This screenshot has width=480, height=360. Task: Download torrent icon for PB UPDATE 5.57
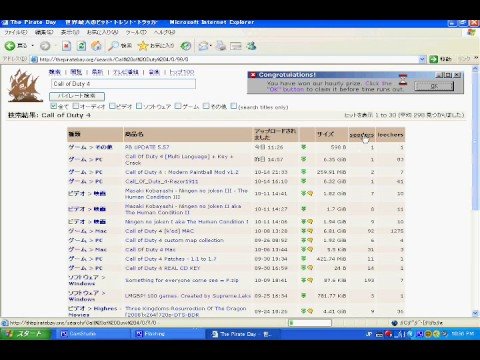click(304, 147)
